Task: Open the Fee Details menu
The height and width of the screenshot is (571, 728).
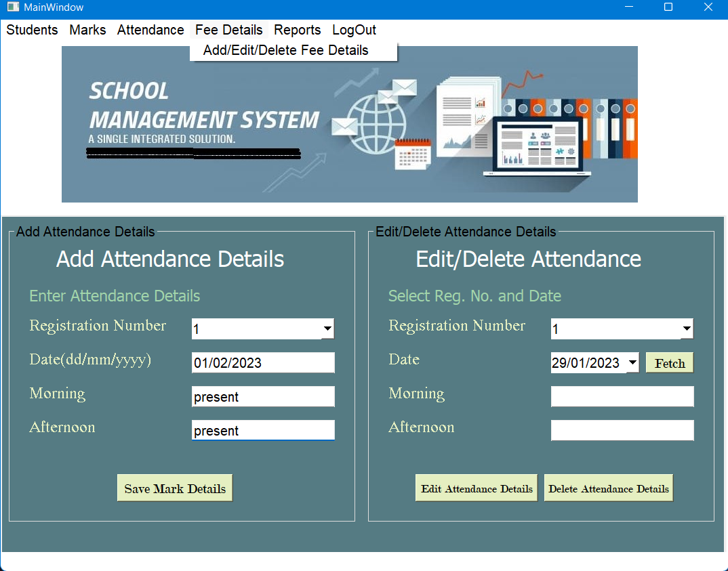Action: pos(228,30)
